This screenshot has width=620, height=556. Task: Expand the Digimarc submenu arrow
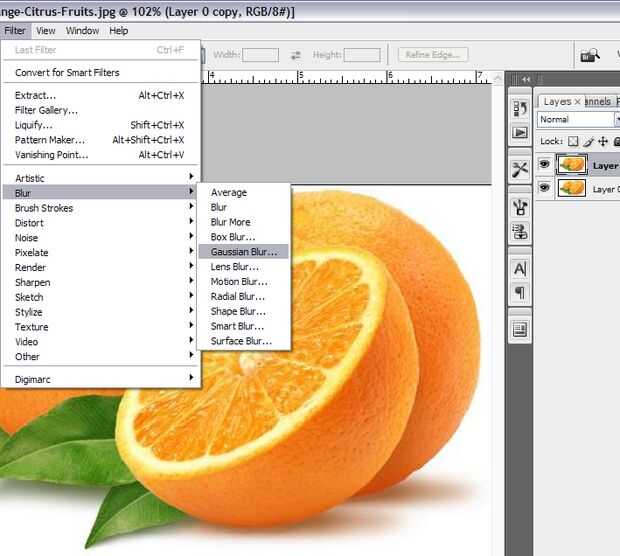[x=191, y=377]
